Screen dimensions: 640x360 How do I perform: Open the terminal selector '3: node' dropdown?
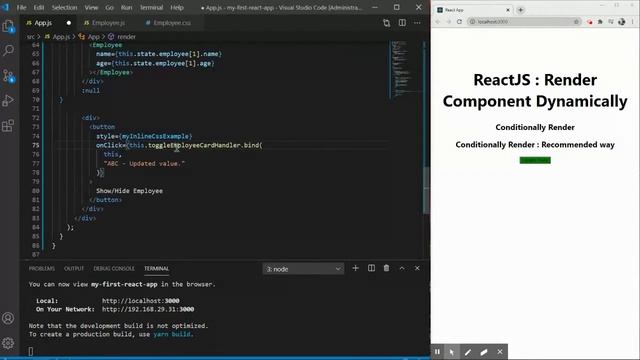click(303, 269)
